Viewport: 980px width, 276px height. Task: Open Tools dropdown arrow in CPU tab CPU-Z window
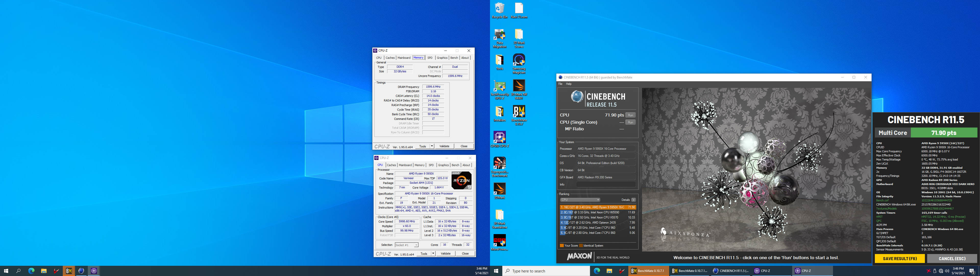pos(433,254)
